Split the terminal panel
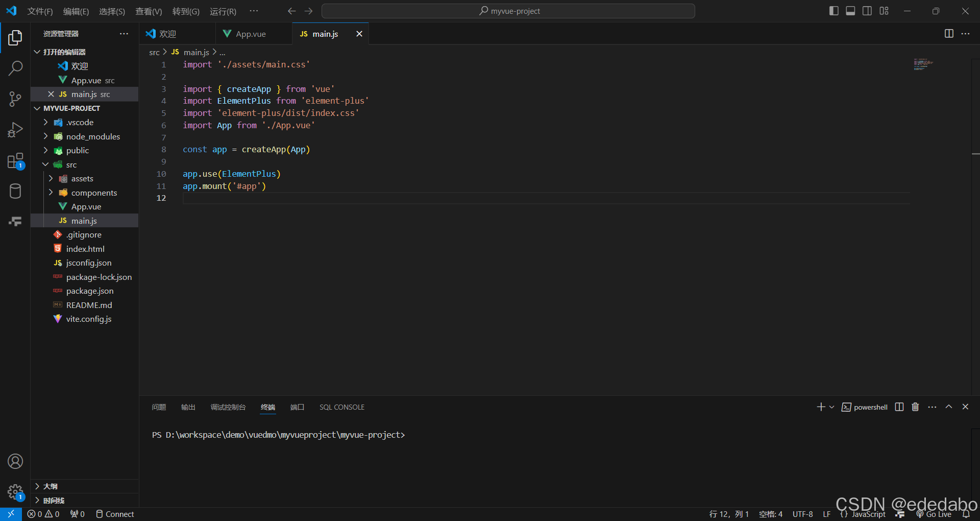980x521 pixels. pos(899,407)
